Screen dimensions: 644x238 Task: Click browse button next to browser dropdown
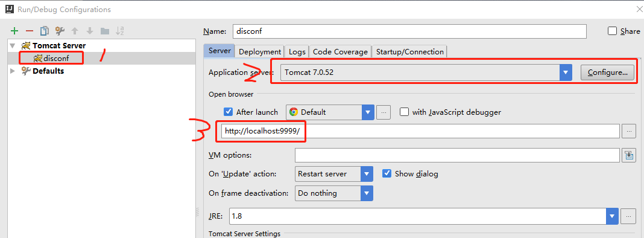(383, 112)
